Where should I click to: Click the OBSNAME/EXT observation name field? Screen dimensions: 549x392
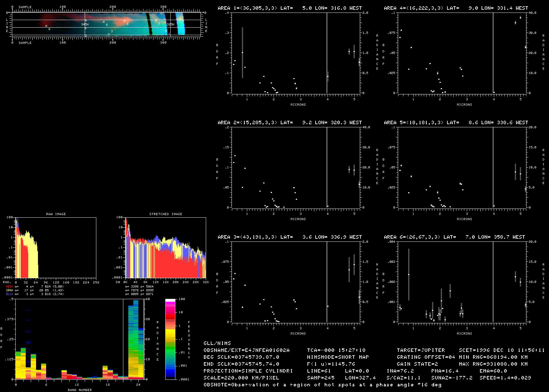(247, 350)
